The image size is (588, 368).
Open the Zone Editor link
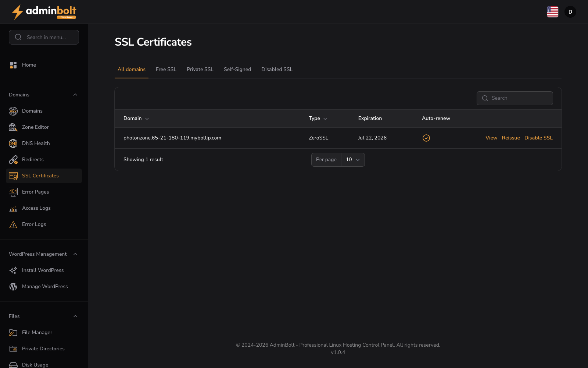(44, 127)
